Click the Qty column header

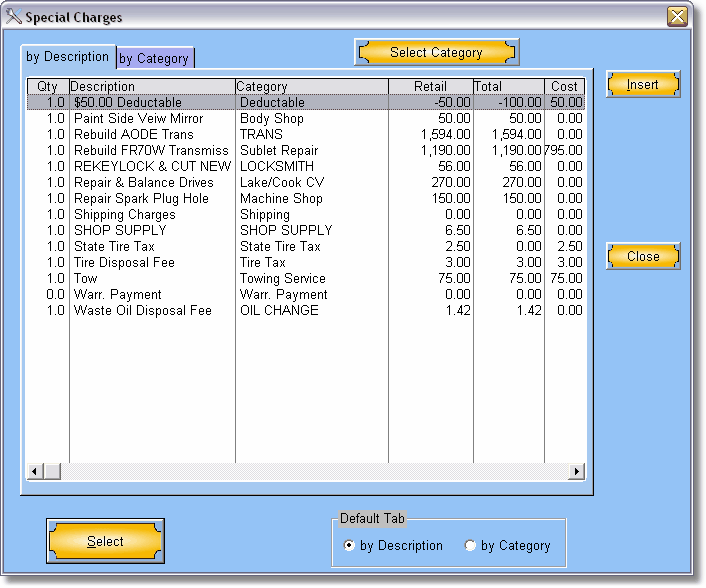47,87
